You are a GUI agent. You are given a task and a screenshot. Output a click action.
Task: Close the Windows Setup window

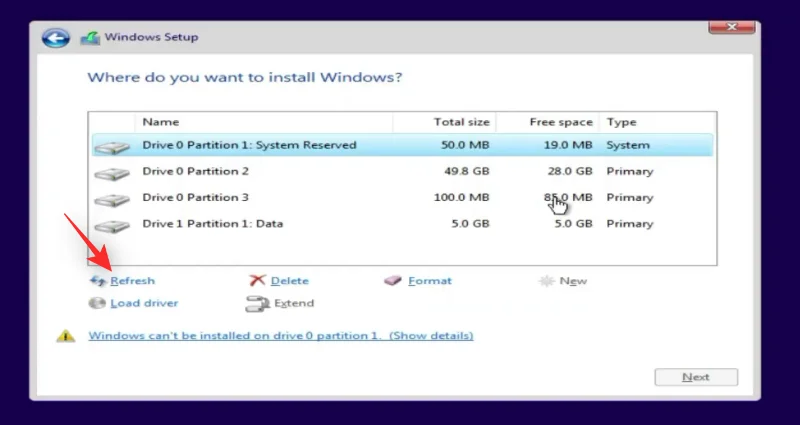coord(732,27)
